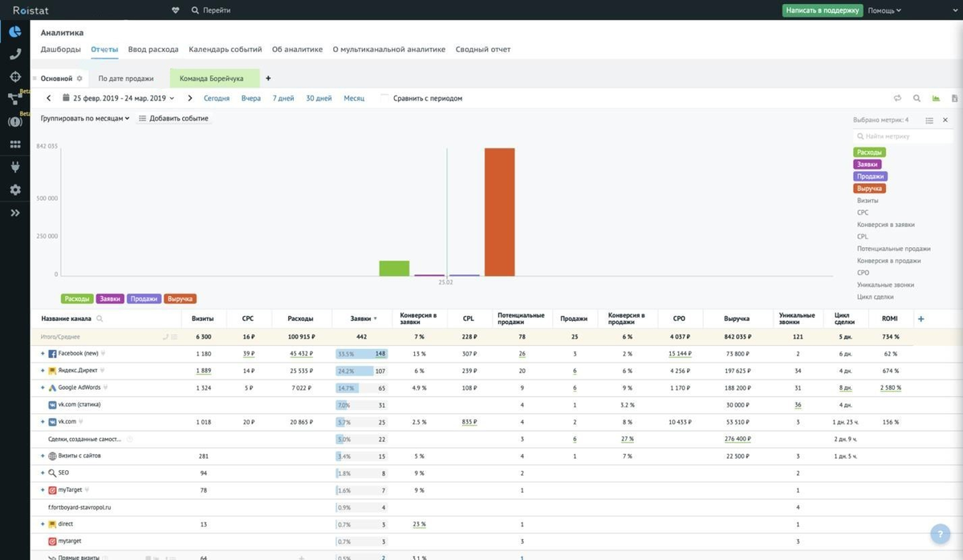Toggle Продажи metric in right panel

(871, 177)
